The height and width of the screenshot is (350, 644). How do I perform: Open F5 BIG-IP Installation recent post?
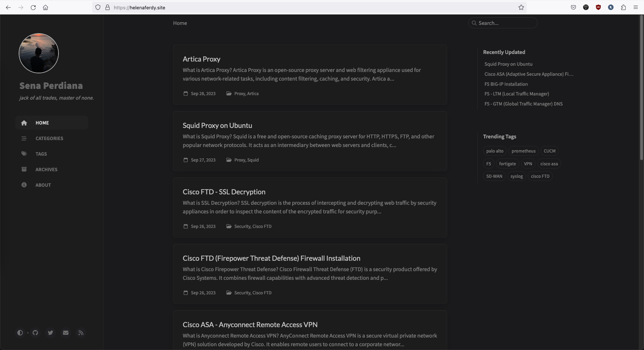tap(506, 84)
